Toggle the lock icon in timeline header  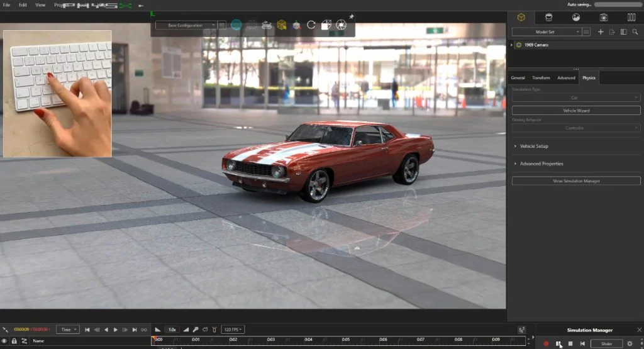pyautogui.click(x=14, y=341)
